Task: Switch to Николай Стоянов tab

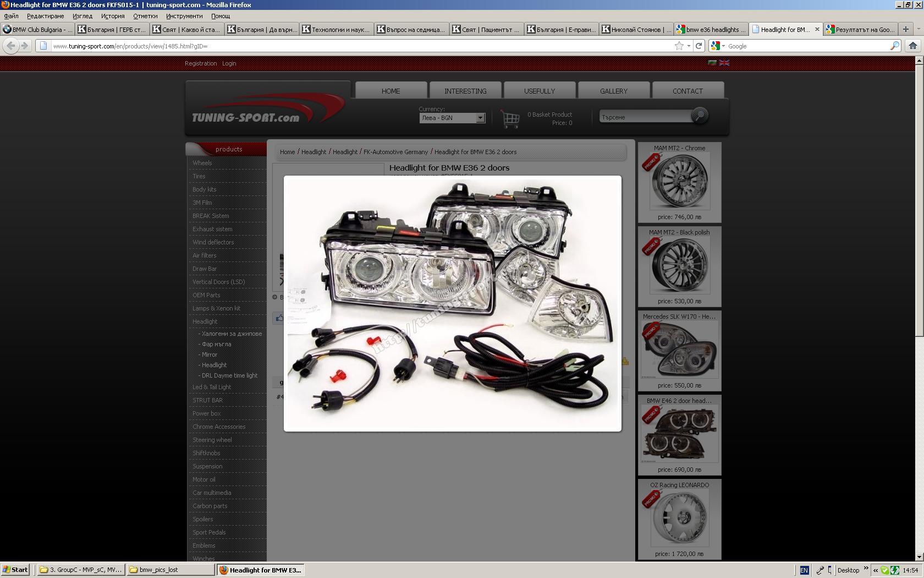Action: 636,29
